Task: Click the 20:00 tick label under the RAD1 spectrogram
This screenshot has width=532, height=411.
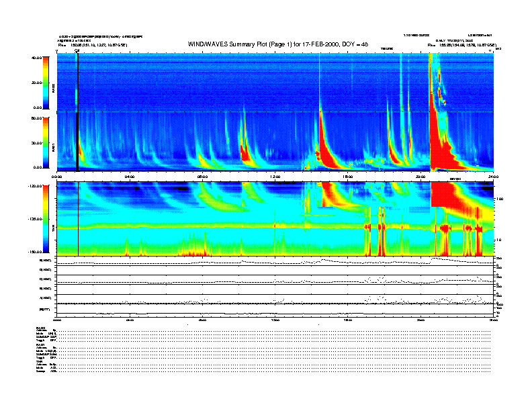Action: point(420,177)
